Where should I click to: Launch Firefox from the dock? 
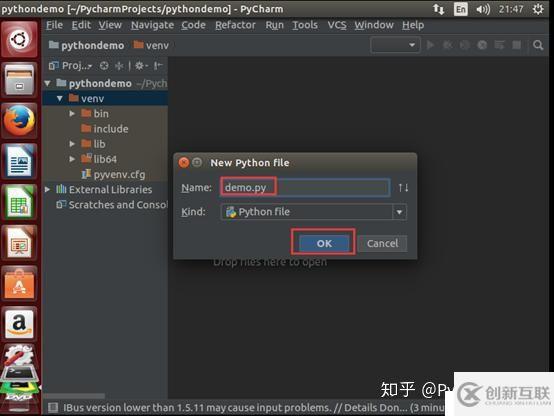(19, 121)
